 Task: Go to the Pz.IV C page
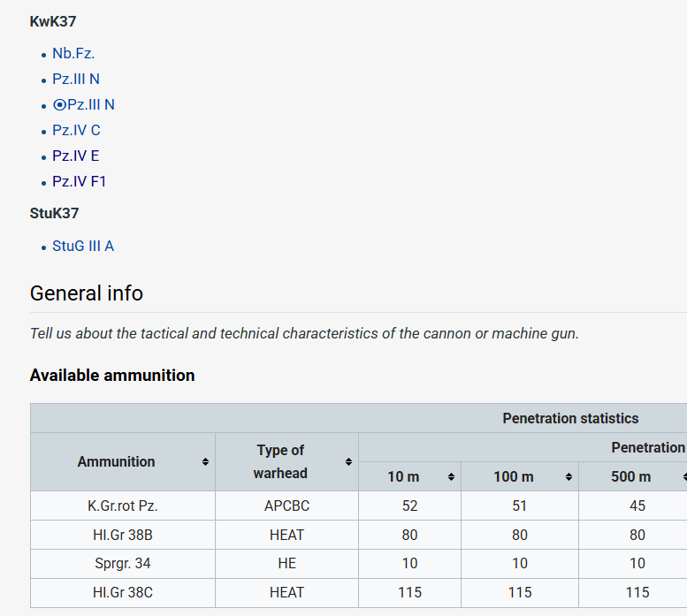coord(76,131)
